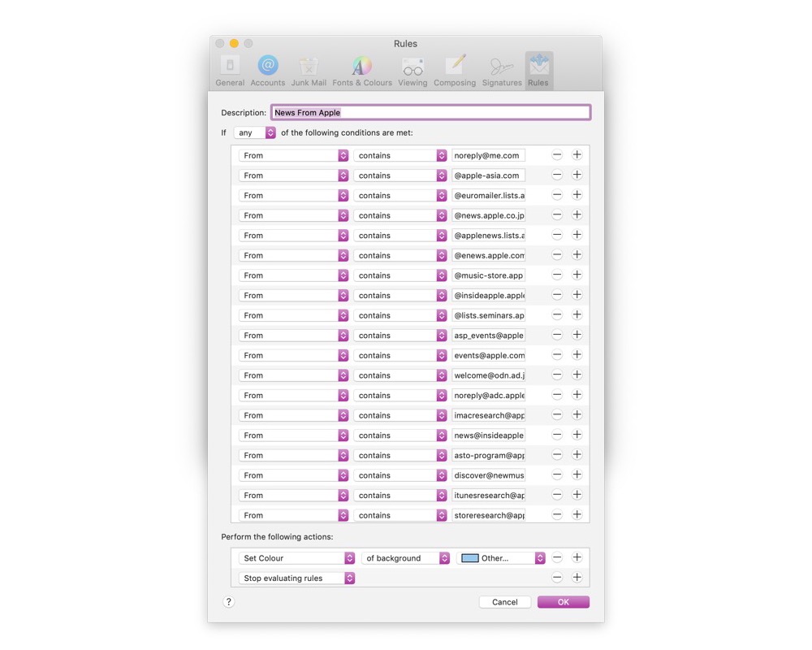Remove the noreply@me.com condition with minus
The height and width of the screenshot is (650, 812).
tap(557, 155)
